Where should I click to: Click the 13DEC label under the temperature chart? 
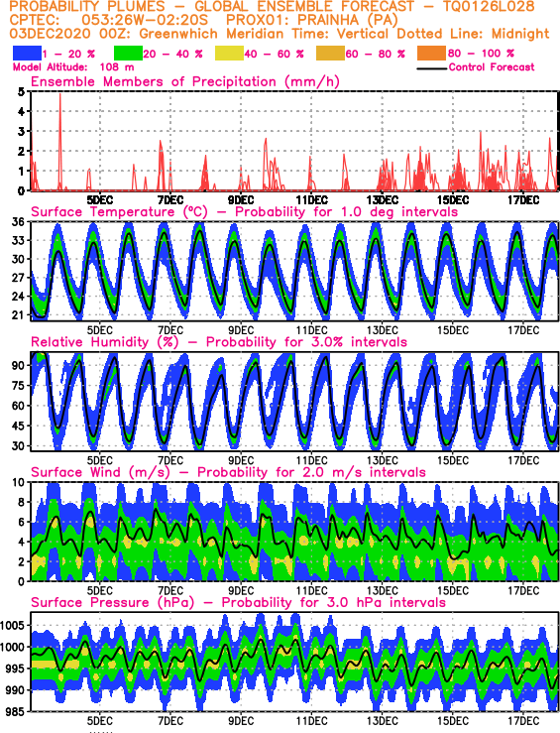[382, 330]
